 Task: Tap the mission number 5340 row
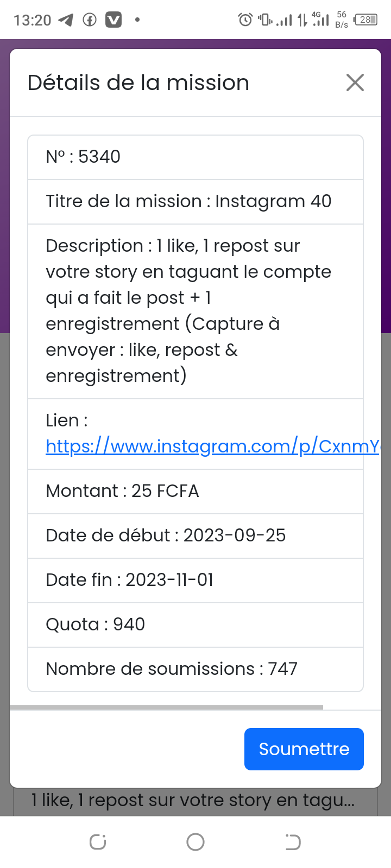tap(195, 157)
